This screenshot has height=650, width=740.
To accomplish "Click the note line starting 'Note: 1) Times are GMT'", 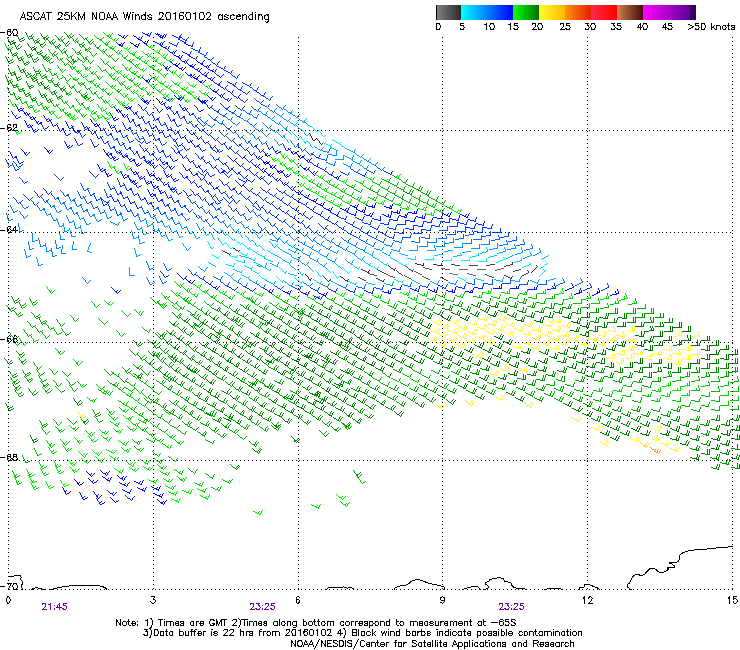I will pyautogui.click(x=316, y=623).
